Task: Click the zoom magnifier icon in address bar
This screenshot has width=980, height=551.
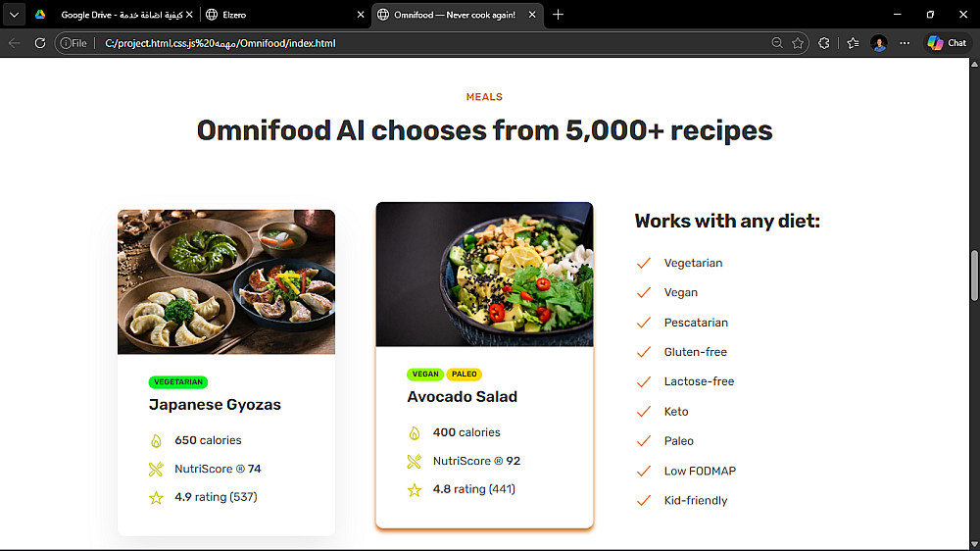Action: (x=776, y=43)
